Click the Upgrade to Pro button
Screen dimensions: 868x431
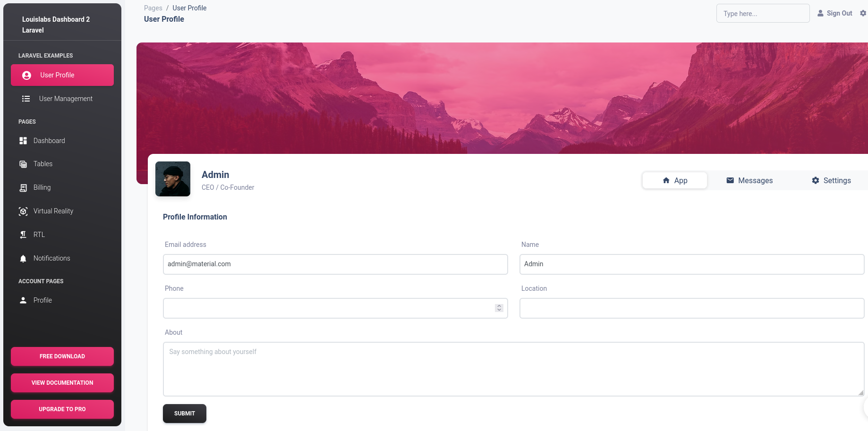62,409
